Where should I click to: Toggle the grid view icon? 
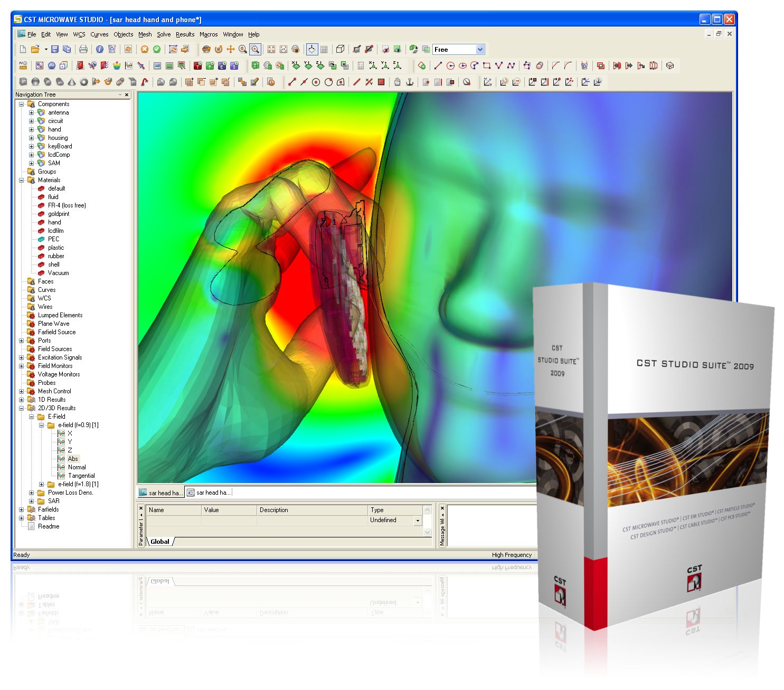click(324, 49)
